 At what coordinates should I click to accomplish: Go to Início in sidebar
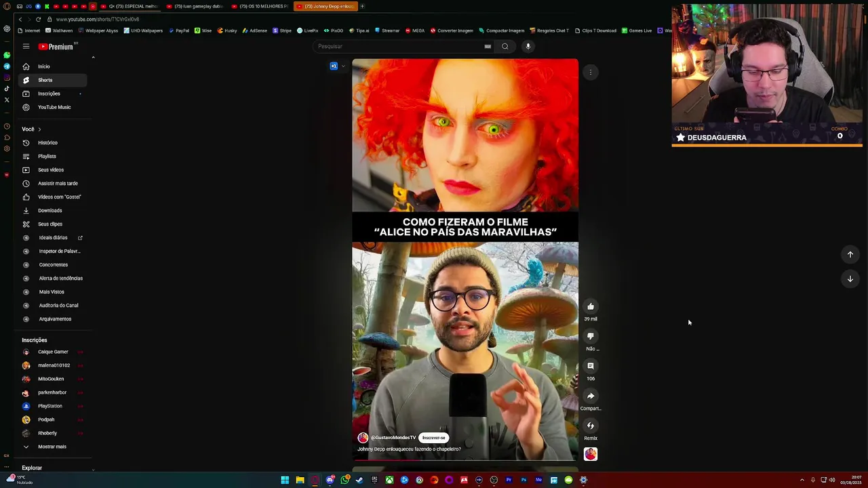pos(53,66)
